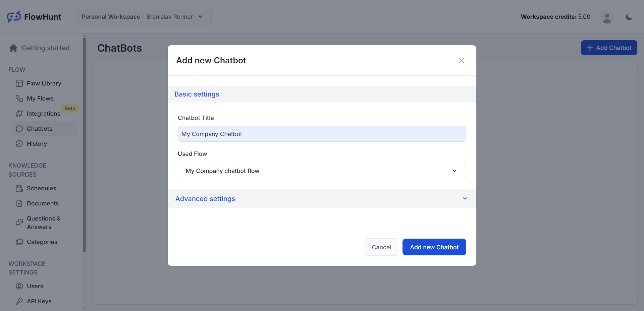
Task: Click the Integrations icon in sidebar
Action: (19, 114)
